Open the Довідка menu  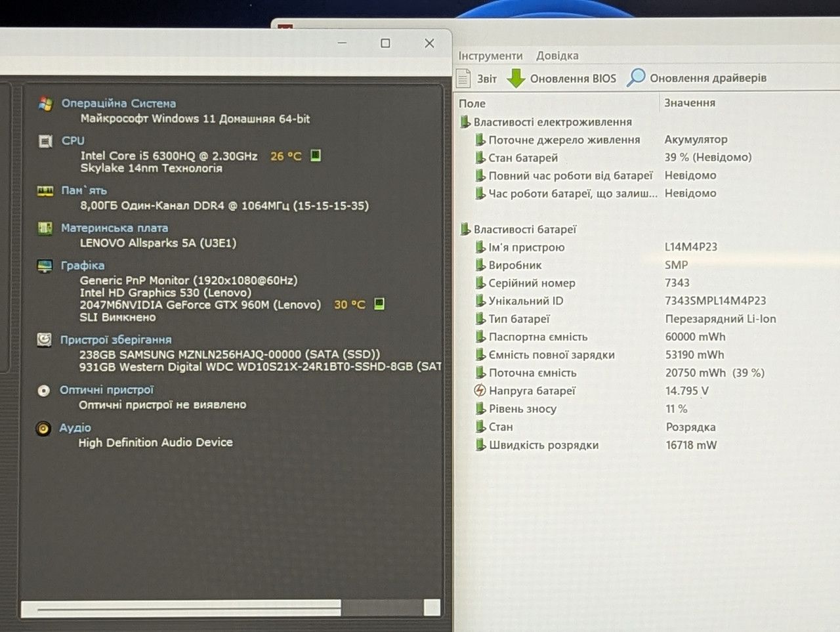pos(557,56)
